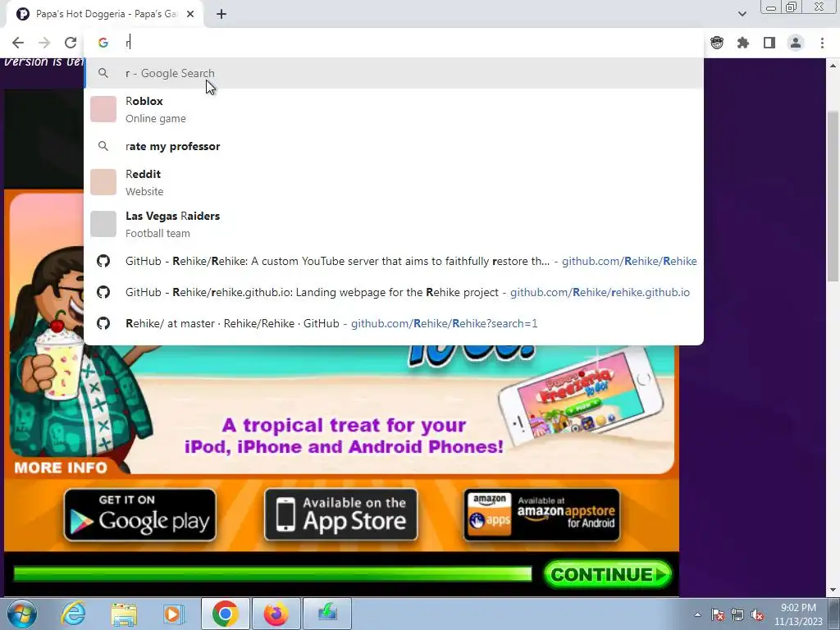The image size is (840, 630).
Task: Open a new tab with the plus button
Action: click(x=221, y=14)
